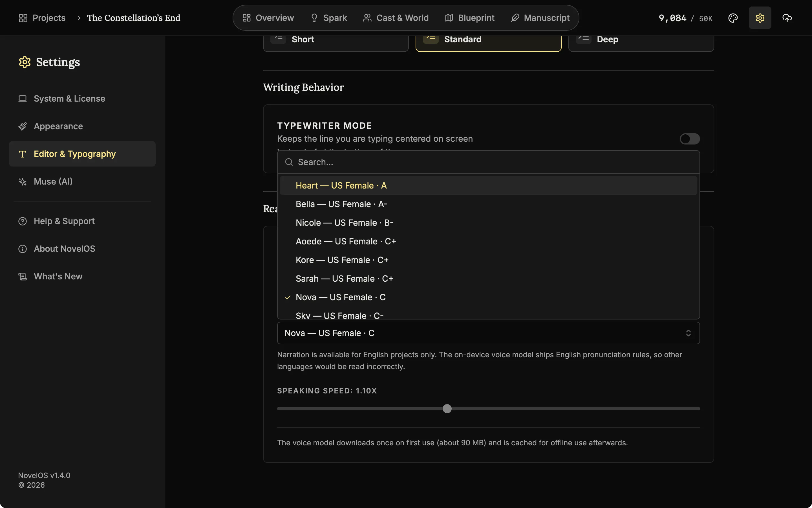
Task: Click the Muse sparkles icon
Action: (x=23, y=182)
